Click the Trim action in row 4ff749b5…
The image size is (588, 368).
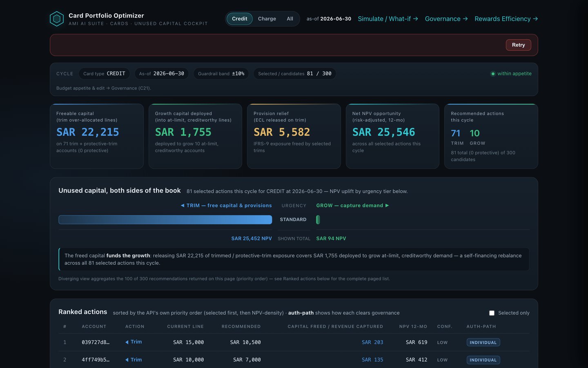pos(134,360)
